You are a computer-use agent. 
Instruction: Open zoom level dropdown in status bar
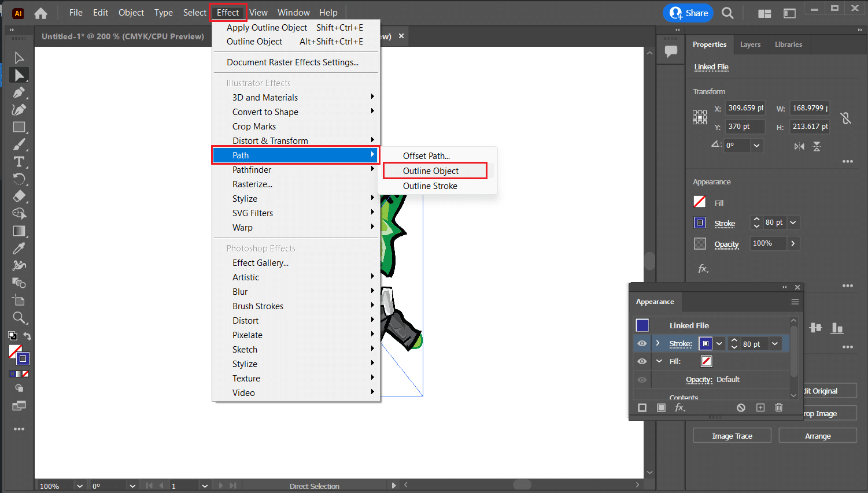[x=80, y=486]
